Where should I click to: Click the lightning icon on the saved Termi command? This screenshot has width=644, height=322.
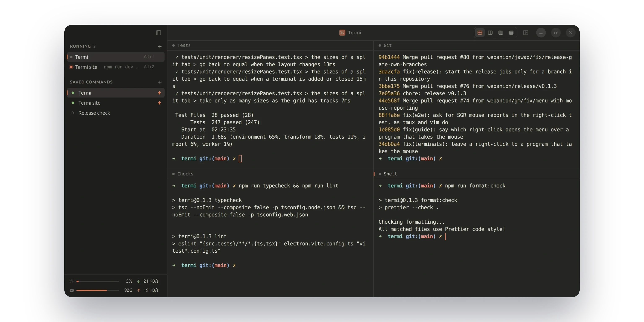159,93
